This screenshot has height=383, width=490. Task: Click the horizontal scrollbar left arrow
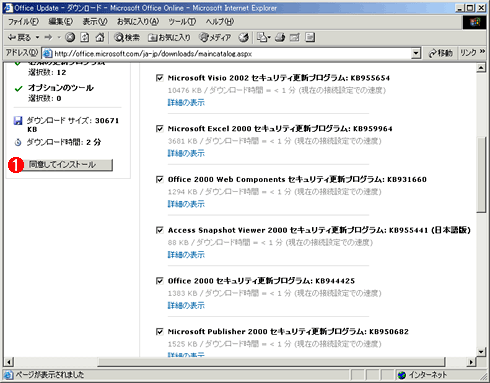[9, 362]
